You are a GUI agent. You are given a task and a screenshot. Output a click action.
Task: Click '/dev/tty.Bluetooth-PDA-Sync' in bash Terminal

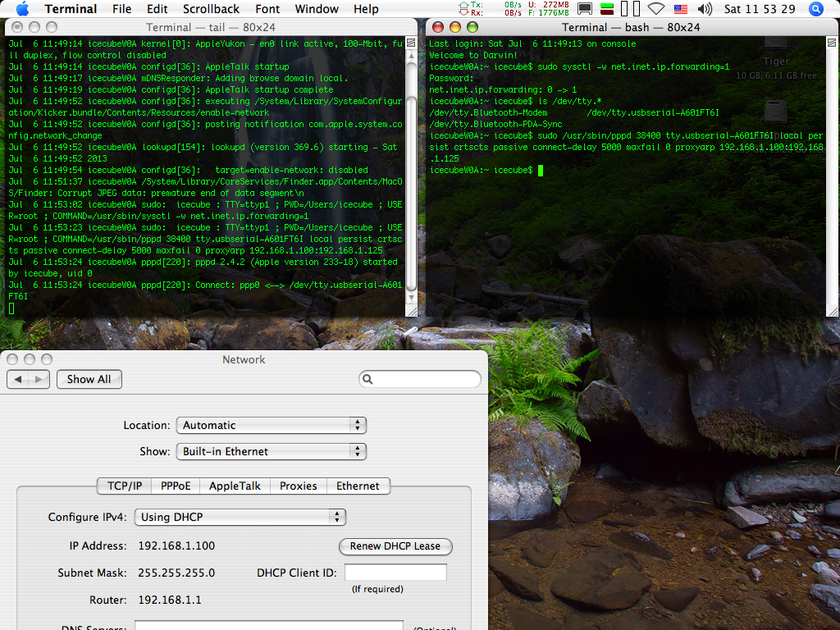tap(495, 125)
